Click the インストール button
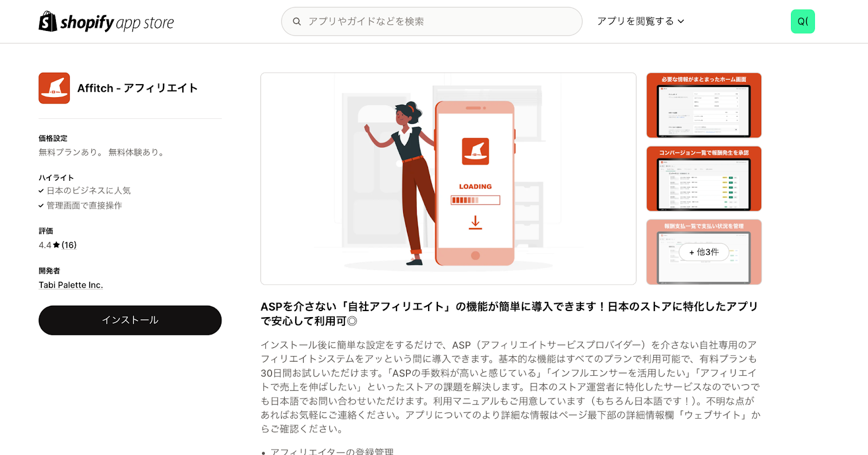This screenshot has width=868, height=455. click(x=130, y=320)
